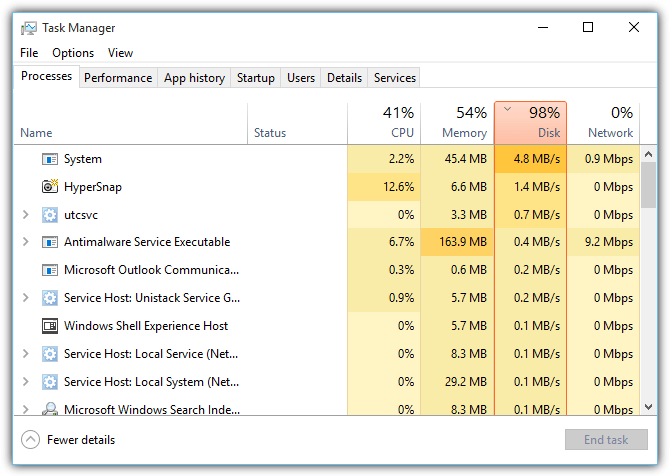
Task: Sort by the Name column header
Action: pos(131,123)
